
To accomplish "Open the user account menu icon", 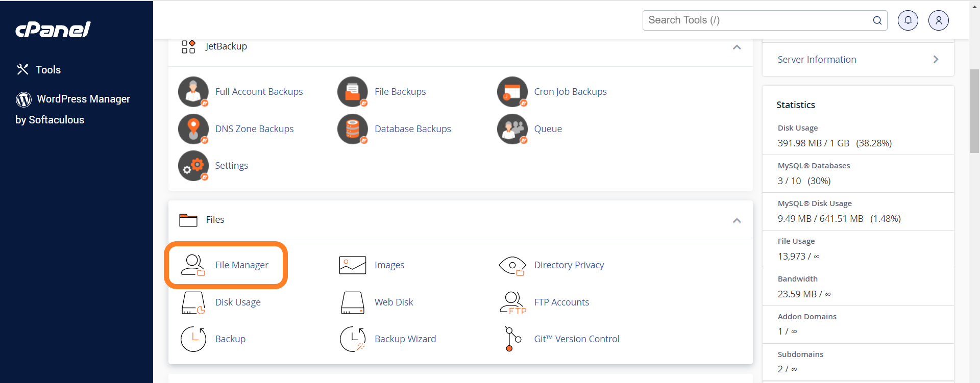I will pos(939,20).
